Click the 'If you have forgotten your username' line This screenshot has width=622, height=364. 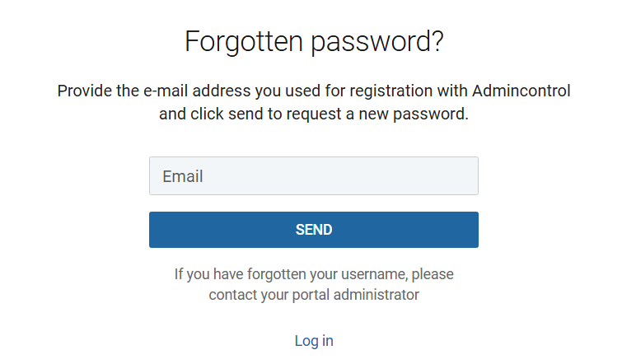314,274
